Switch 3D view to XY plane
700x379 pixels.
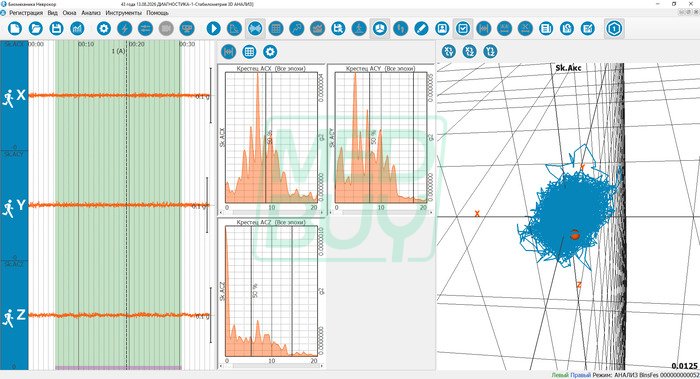(x=449, y=52)
